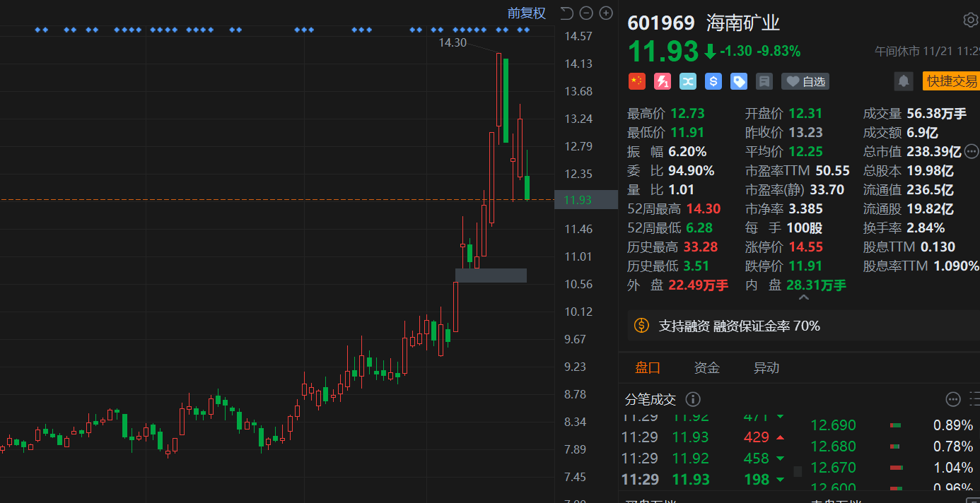980x503 pixels.
Task: Click the blue price tag icon
Action: (x=739, y=81)
